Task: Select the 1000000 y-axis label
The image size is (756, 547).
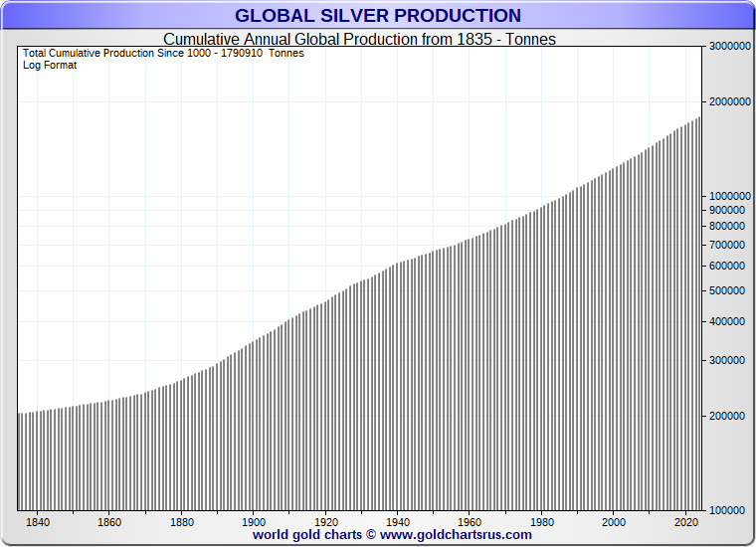Action: click(731, 196)
